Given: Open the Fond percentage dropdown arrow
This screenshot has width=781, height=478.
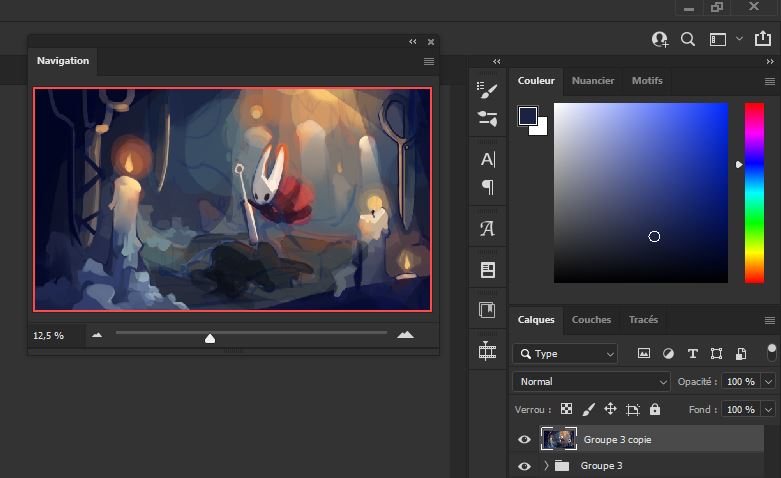Looking at the screenshot, I should (x=769, y=409).
